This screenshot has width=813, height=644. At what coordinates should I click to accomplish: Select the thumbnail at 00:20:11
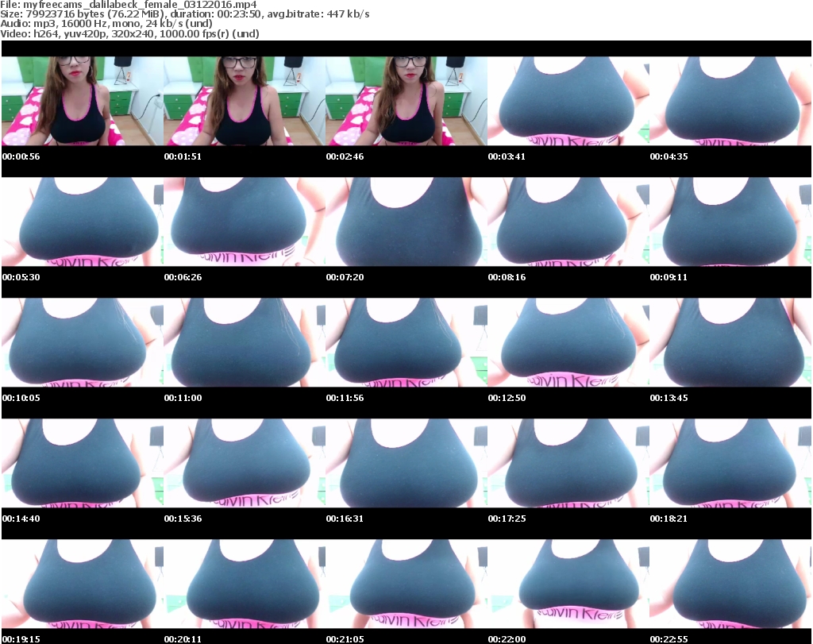pyautogui.click(x=245, y=584)
